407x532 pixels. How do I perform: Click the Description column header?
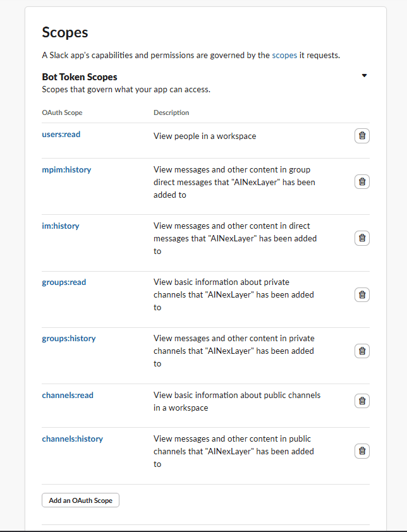click(171, 112)
